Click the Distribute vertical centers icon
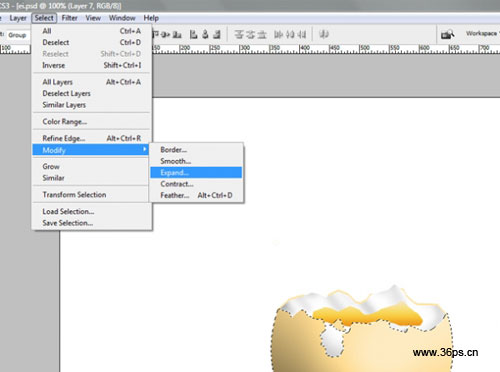 [x=251, y=34]
